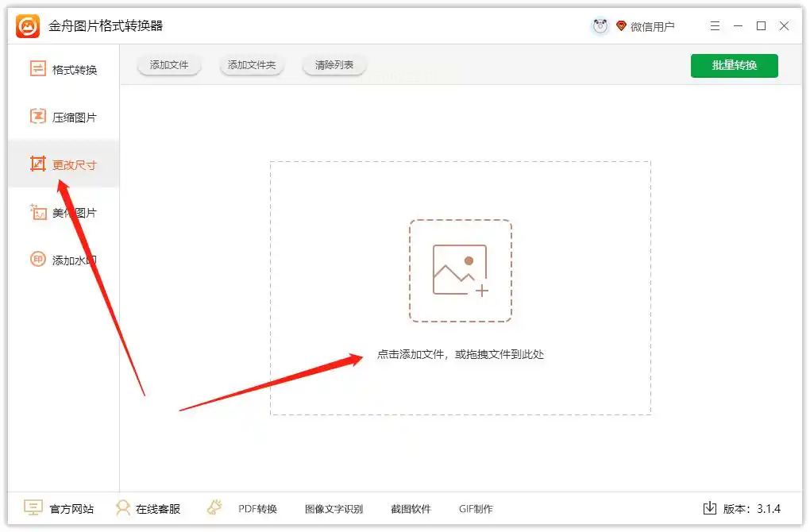This screenshot has height=532, width=810.
Task: Select the 更改尺寸 sidebar tab
Action: tap(64, 164)
